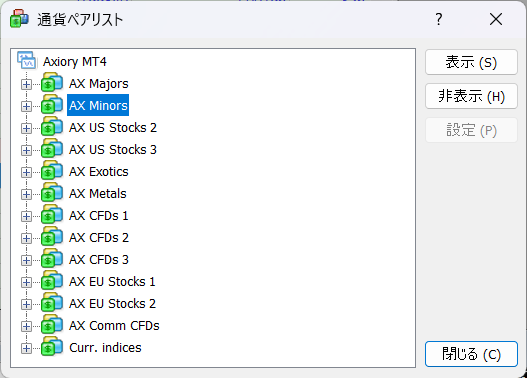
Task: Select the AX Metals label
Action: pos(97,194)
